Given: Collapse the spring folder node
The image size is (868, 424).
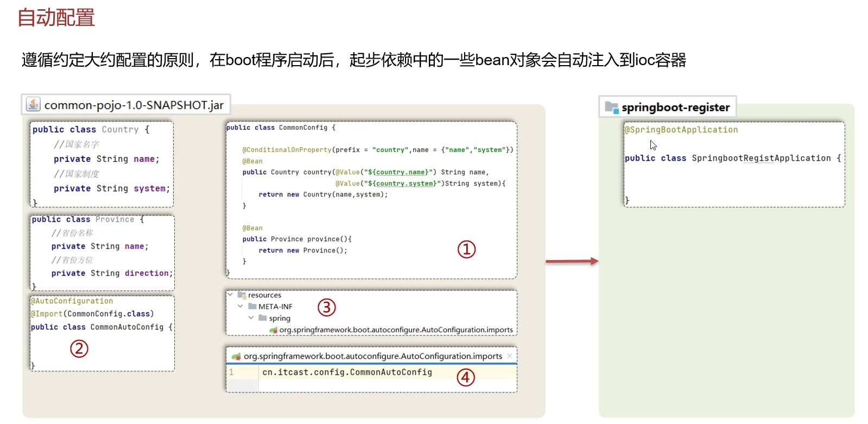Looking at the screenshot, I should (251, 318).
